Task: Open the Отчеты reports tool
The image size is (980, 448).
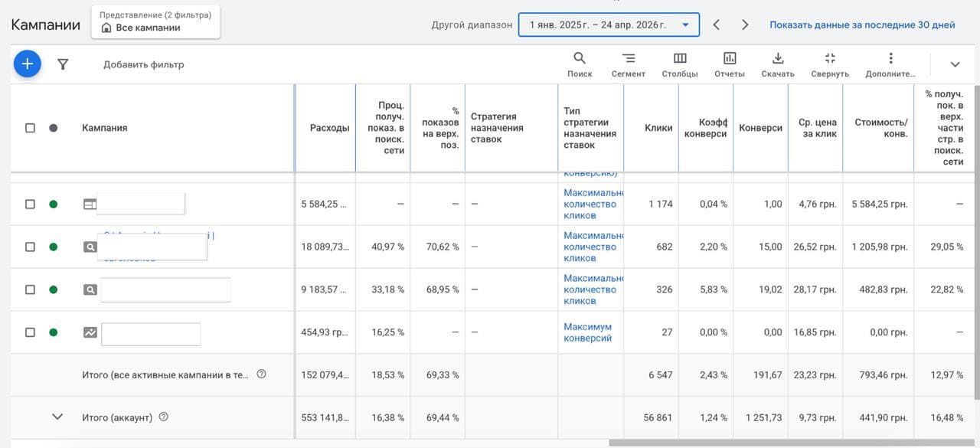Action: point(730,64)
